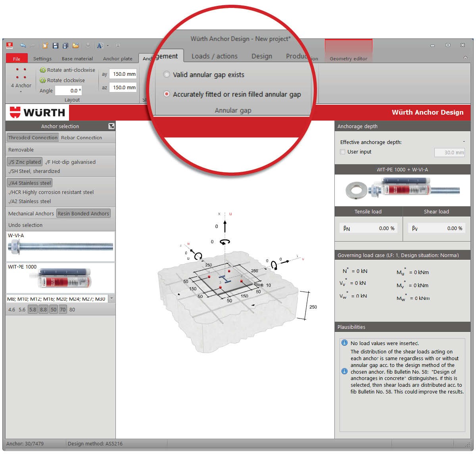Select the Resin Bonded Anchors filter
The height and width of the screenshot is (476, 476).
pyautogui.click(x=83, y=213)
